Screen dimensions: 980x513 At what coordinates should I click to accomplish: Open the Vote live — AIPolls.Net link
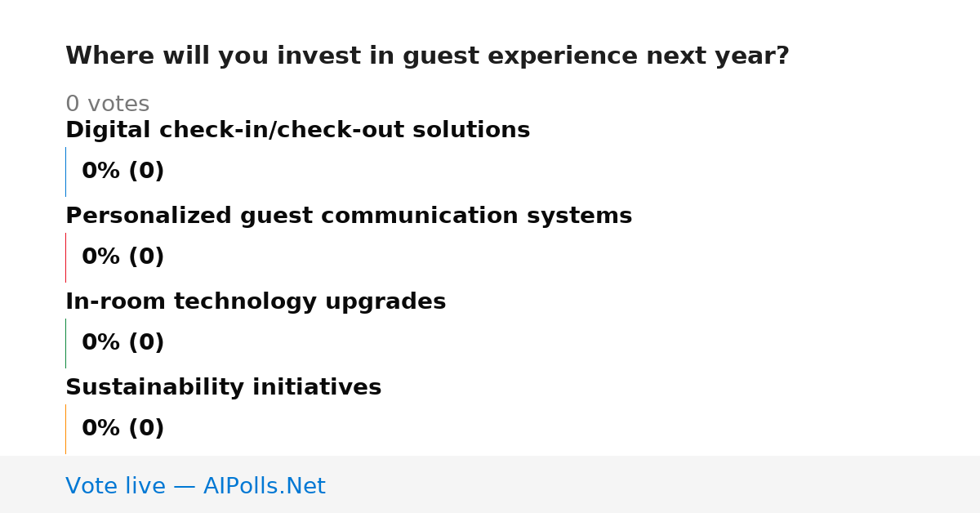[195, 486]
